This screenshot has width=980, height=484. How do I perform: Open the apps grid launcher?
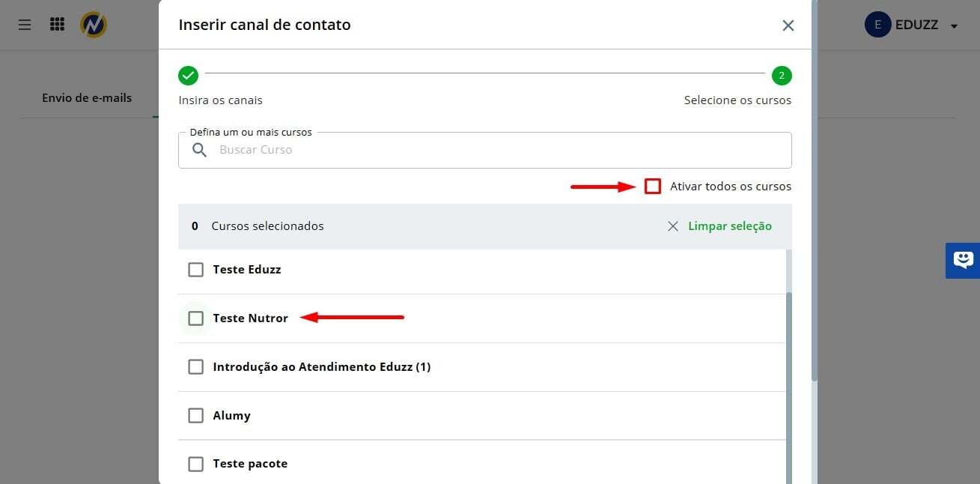click(57, 25)
